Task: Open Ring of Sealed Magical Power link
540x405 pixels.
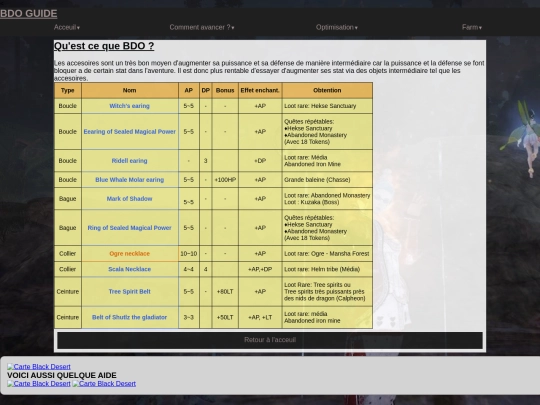Action: click(129, 228)
